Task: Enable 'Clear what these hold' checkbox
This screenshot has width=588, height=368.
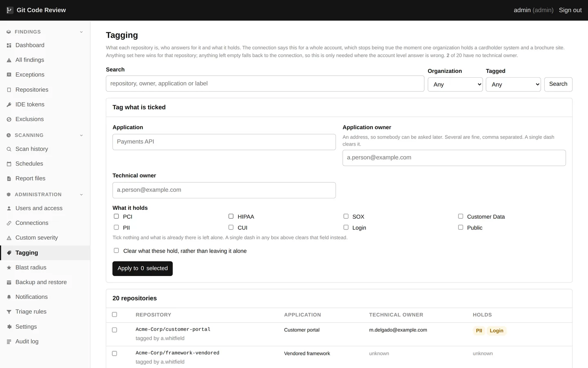Action: (116, 251)
